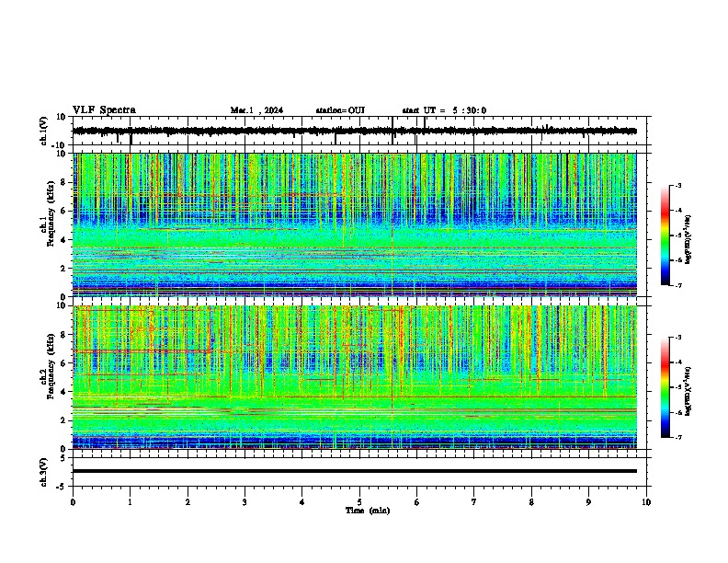Click inside the ch.1 spectrogram panel

[x=354, y=224]
